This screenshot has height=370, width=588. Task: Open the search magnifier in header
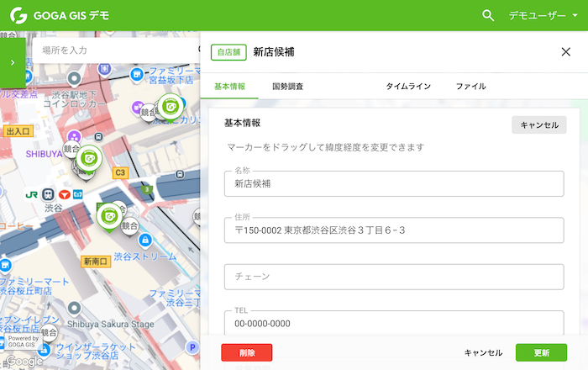pos(487,15)
